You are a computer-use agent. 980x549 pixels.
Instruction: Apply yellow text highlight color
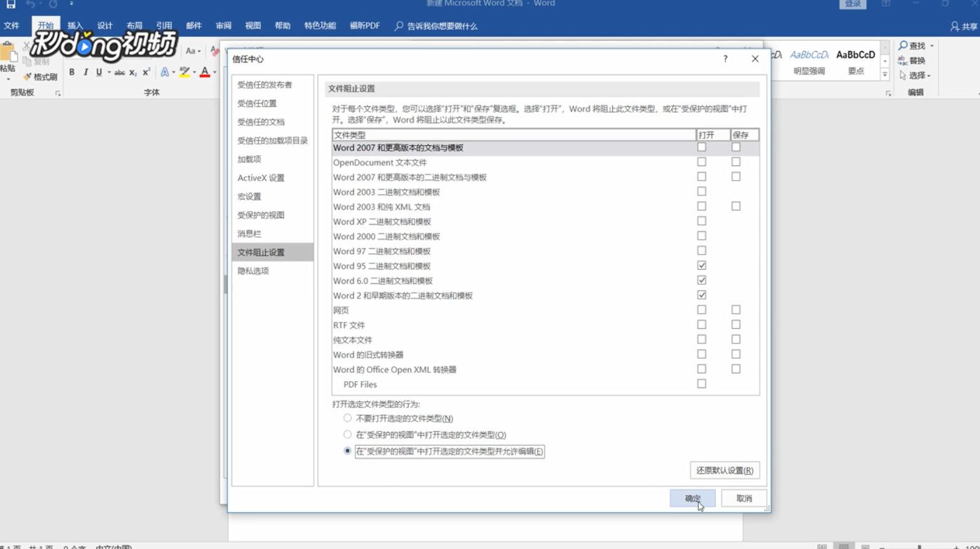click(185, 73)
